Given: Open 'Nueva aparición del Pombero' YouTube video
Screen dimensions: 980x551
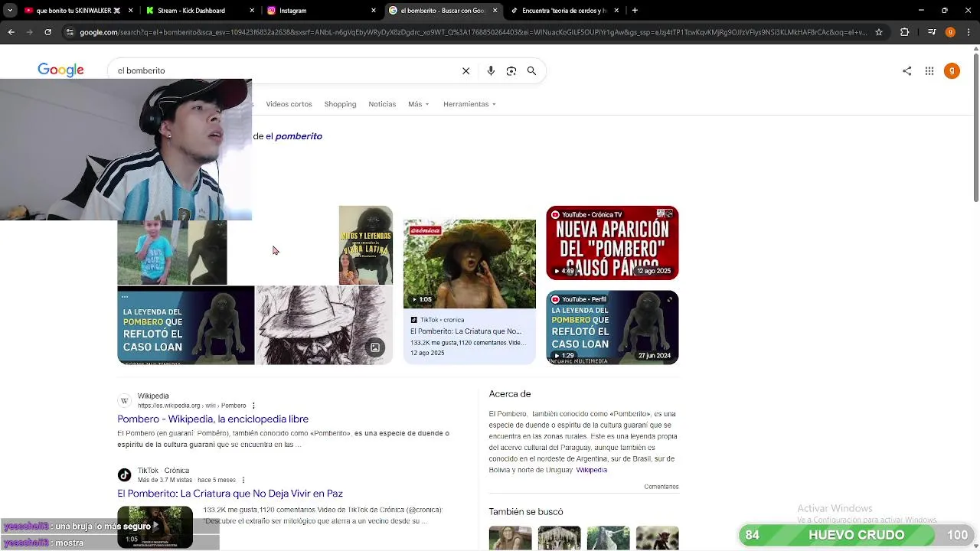Looking at the screenshot, I should 612,243.
